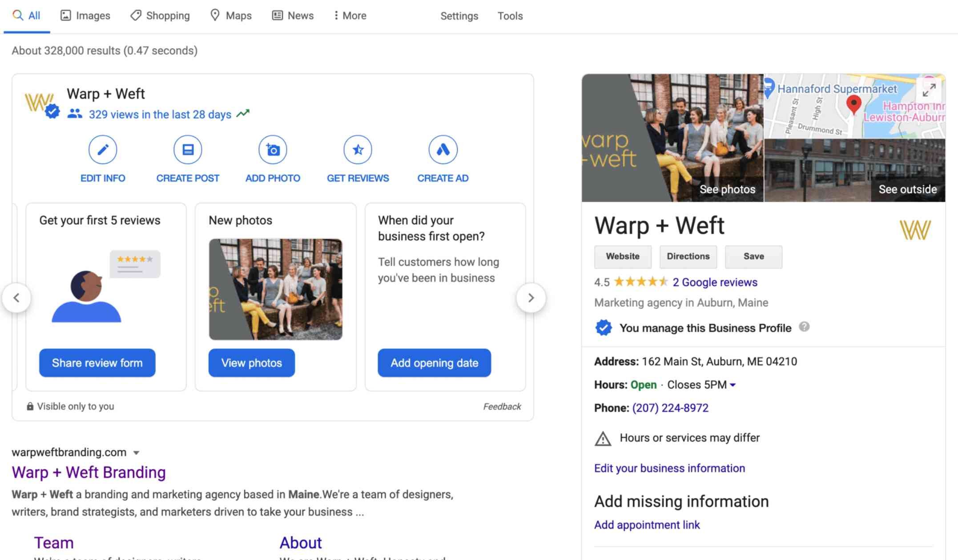The height and width of the screenshot is (560, 958).
Task: Open the business Website button
Action: point(623,256)
